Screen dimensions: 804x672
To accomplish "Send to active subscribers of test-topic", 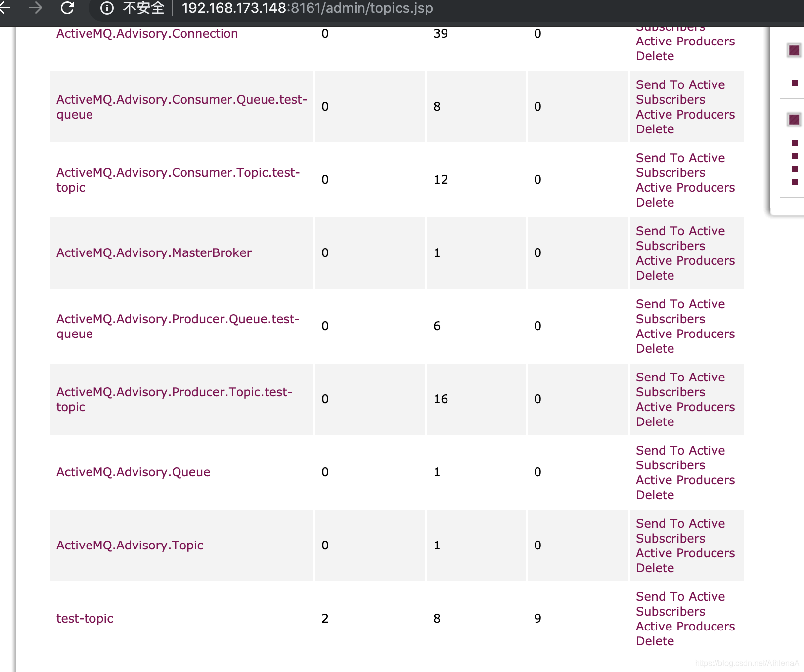I will click(680, 604).
